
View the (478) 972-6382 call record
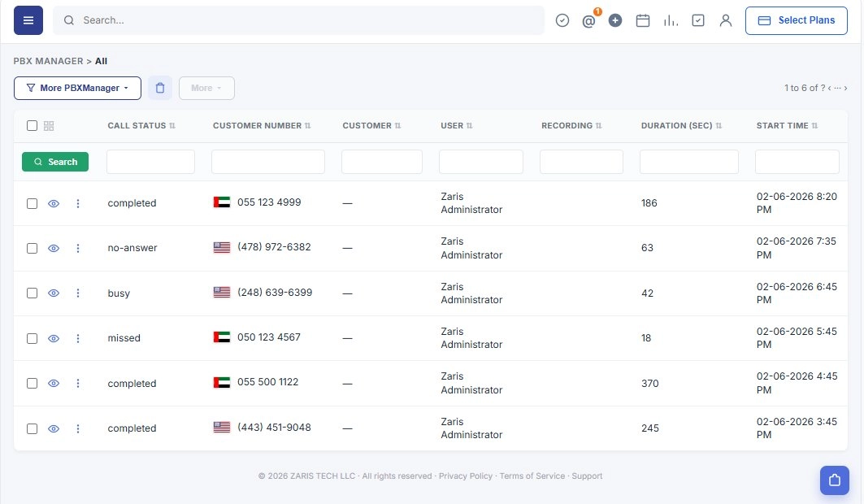point(54,249)
